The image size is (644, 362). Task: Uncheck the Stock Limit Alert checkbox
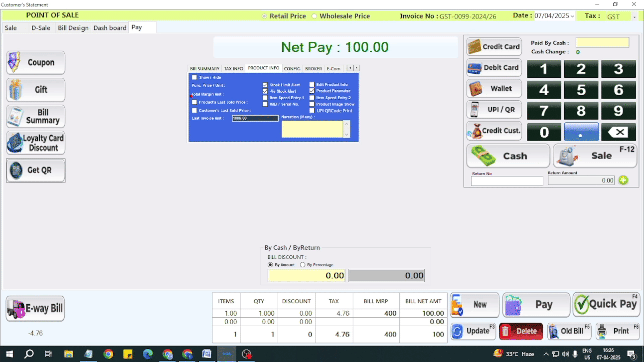[265, 85]
